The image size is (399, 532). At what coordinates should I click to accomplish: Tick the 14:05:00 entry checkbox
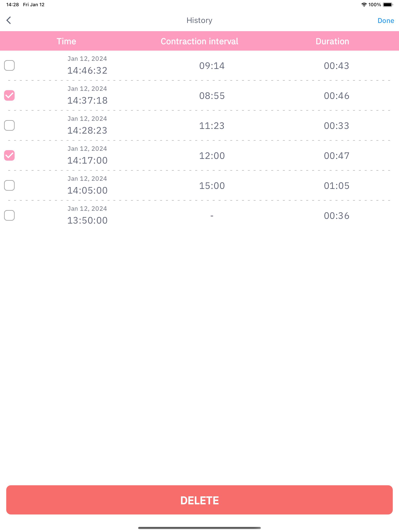(x=9, y=185)
